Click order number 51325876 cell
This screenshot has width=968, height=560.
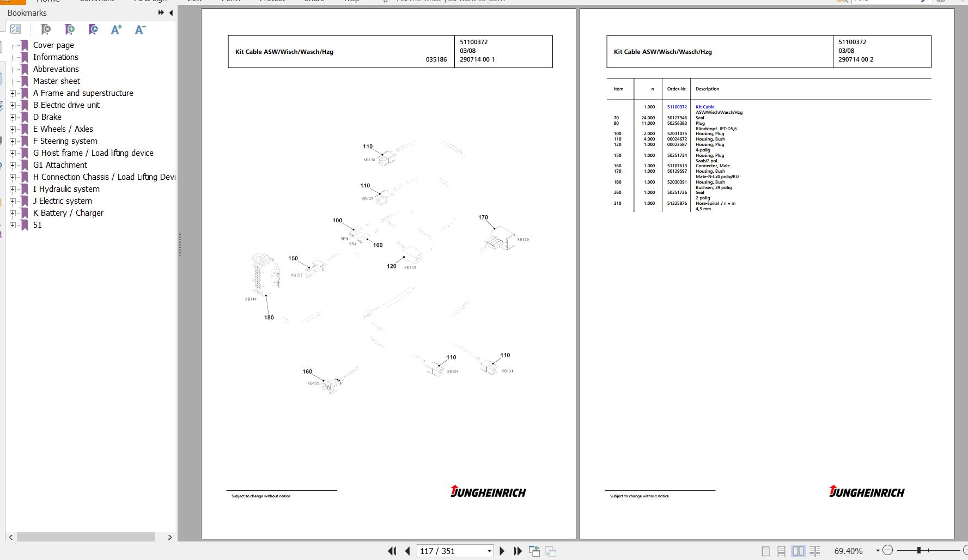(677, 203)
